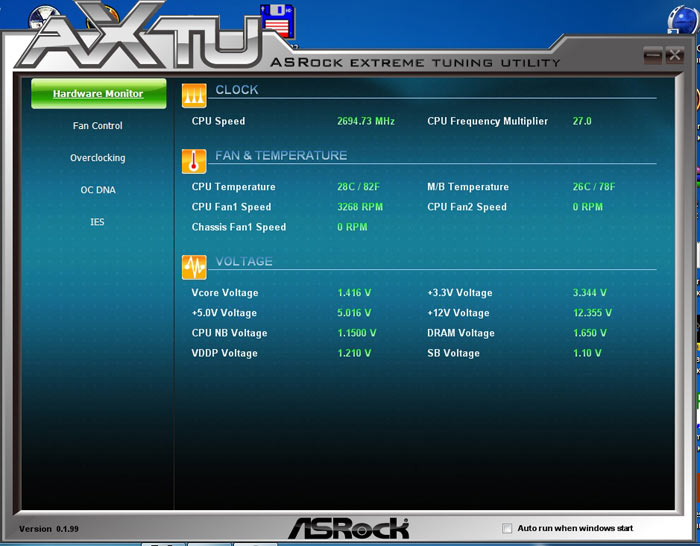Image resolution: width=700 pixels, height=546 pixels.
Task: Click the DRAM Voltage label
Action: pyautogui.click(x=461, y=333)
